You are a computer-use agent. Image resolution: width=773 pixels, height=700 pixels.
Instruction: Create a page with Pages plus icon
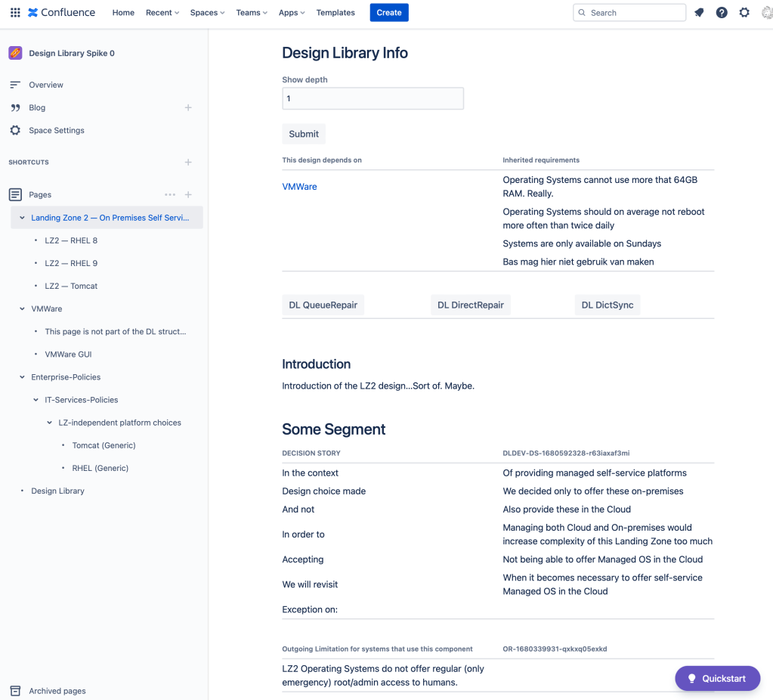pos(188,195)
